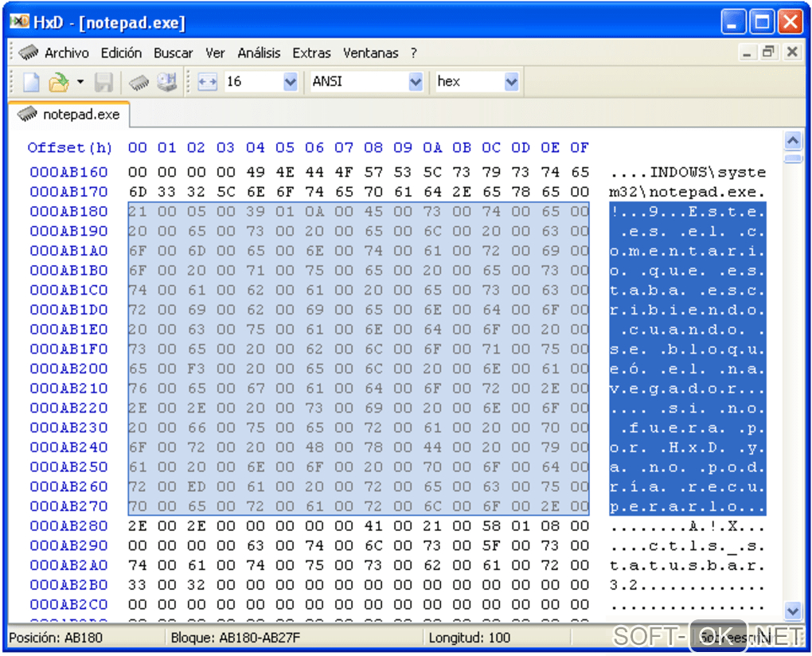This screenshot has width=812, height=656.
Task: Click decoded text 'm32\notepad.exe.'
Action: [687, 192]
